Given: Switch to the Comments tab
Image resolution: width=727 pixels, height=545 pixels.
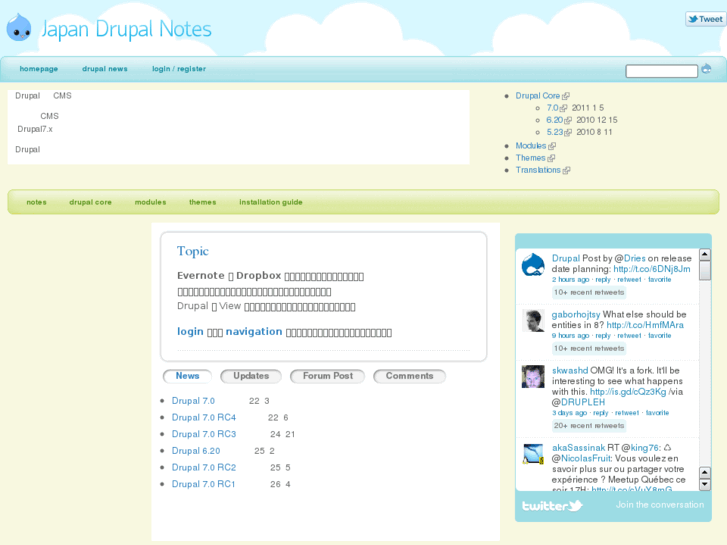Looking at the screenshot, I should click(x=409, y=376).
